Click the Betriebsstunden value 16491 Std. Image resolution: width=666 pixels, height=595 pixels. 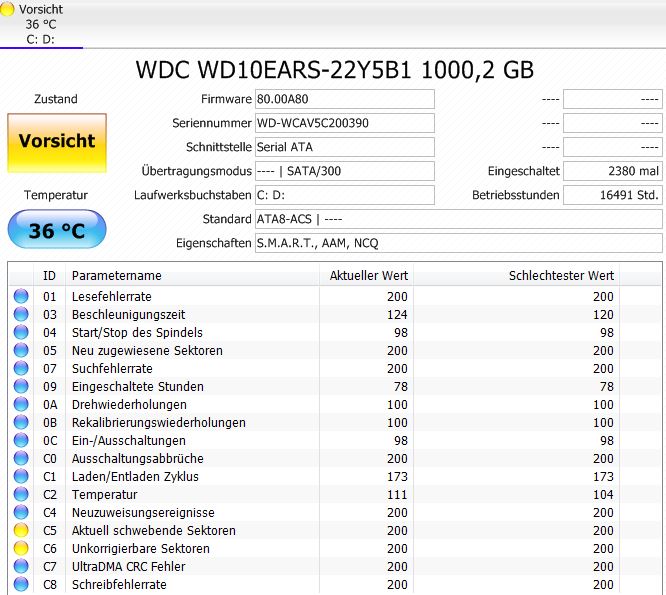[612, 195]
